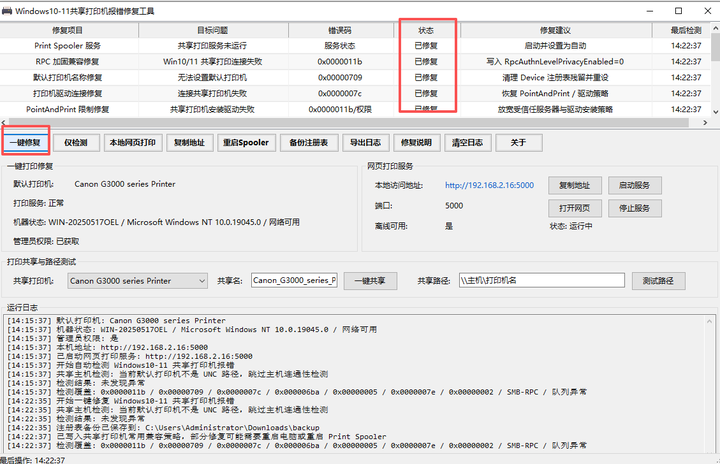Click the table's horizontal scrollbar thumb

pyautogui.click(x=347, y=123)
